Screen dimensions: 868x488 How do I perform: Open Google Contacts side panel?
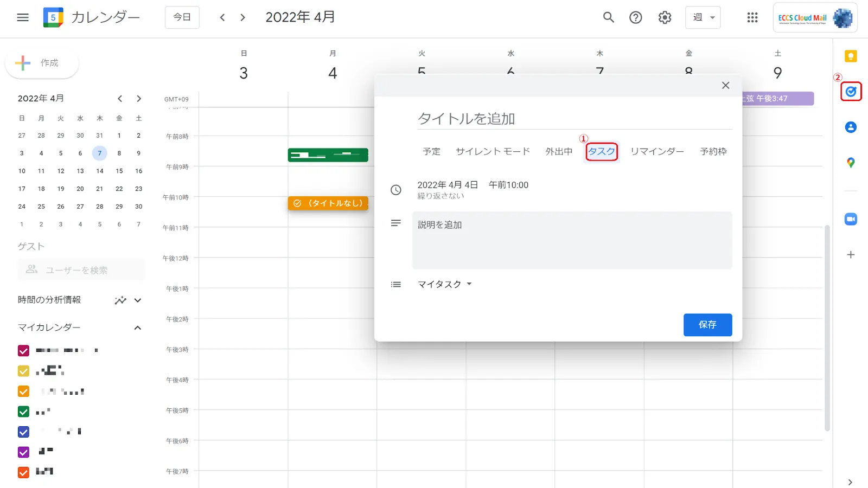click(850, 127)
